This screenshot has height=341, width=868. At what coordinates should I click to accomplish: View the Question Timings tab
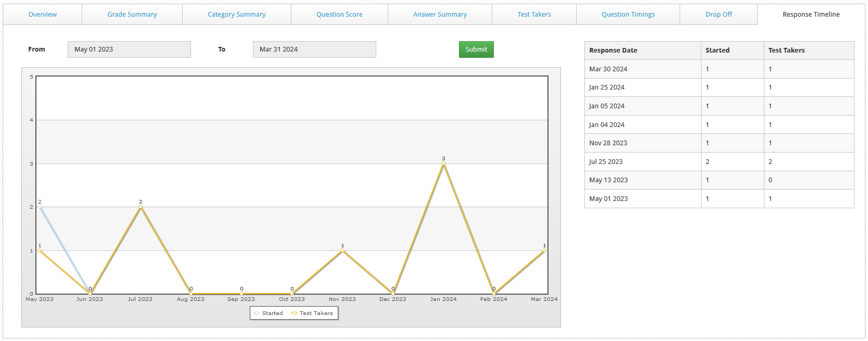(x=628, y=15)
